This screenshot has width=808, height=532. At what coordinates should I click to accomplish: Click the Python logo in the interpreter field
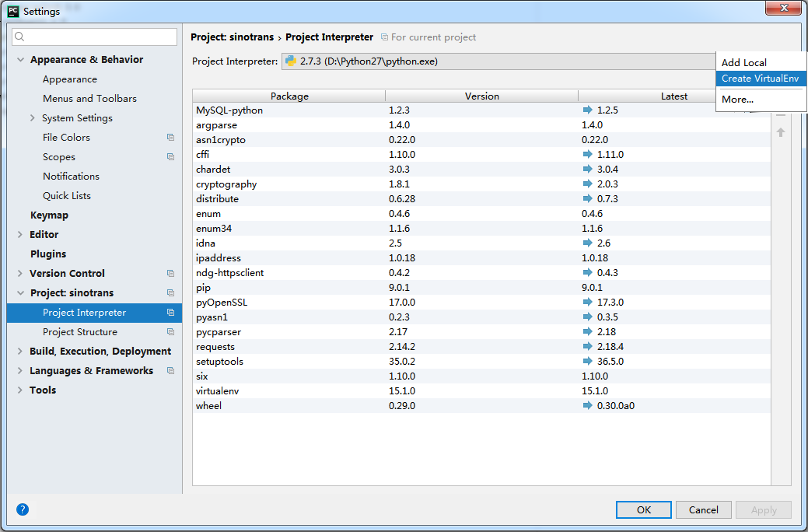(x=291, y=61)
